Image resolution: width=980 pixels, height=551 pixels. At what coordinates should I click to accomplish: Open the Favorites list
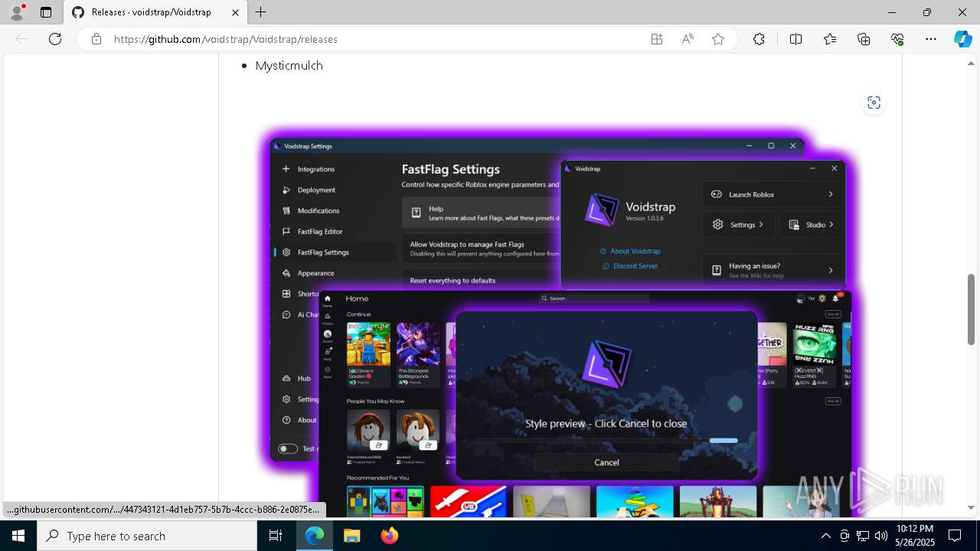point(830,39)
